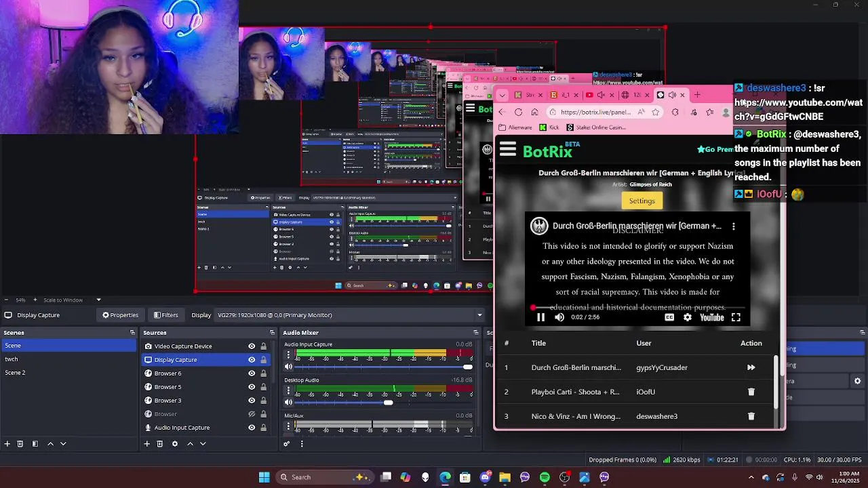Image resolution: width=868 pixels, height=488 pixels.
Task: Hide Display Capture source with eye icon
Action: [252, 360]
